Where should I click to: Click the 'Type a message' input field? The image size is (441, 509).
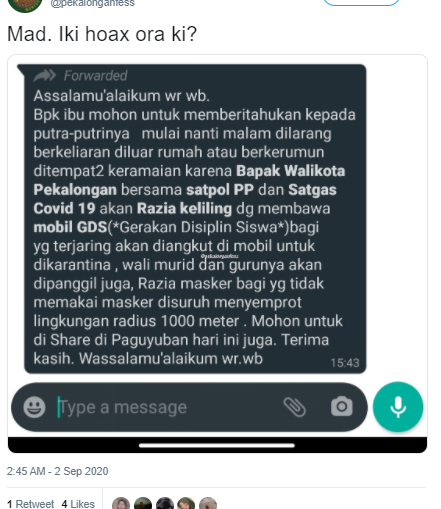[x=167, y=407]
